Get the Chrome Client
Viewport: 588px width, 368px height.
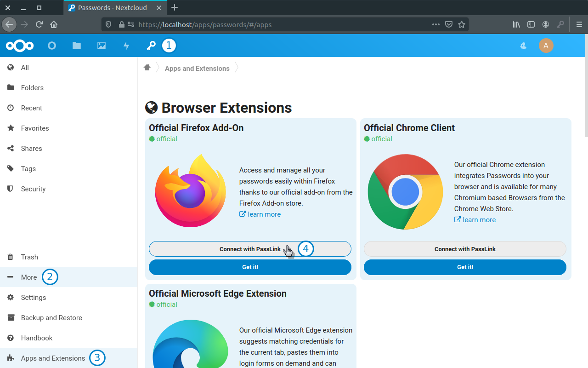(465, 267)
